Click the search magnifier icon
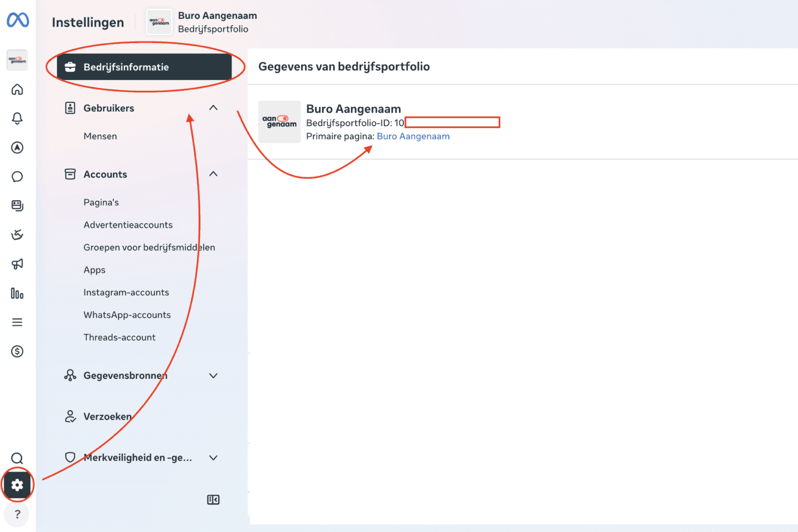Screen dimensions: 798x532 pyautogui.click(x=17, y=458)
